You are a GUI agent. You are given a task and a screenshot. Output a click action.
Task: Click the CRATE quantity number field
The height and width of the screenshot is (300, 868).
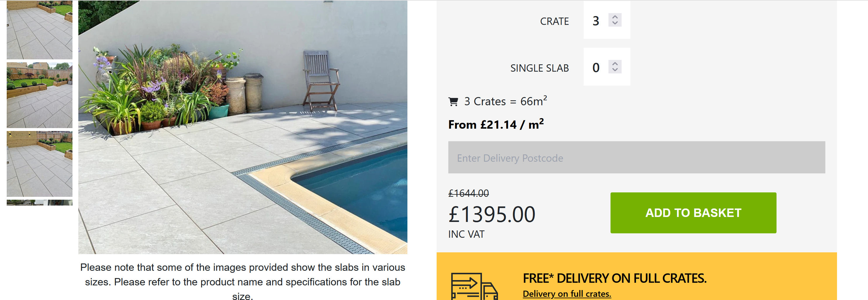click(596, 21)
